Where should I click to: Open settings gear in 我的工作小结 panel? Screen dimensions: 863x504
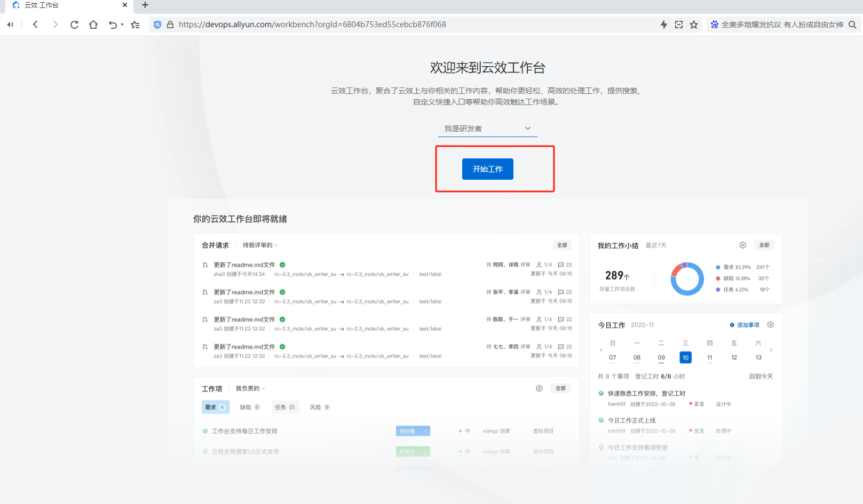(x=742, y=245)
